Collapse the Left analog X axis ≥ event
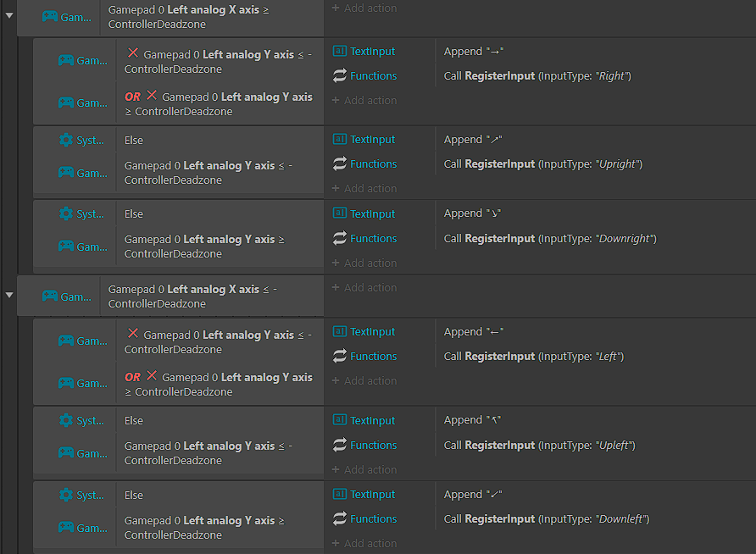 pos(9,15)
